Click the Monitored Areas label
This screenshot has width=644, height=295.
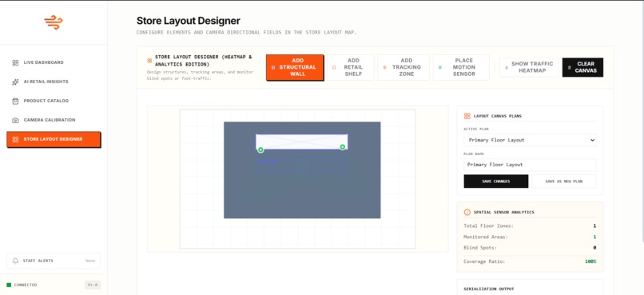(x=486, y=237)
